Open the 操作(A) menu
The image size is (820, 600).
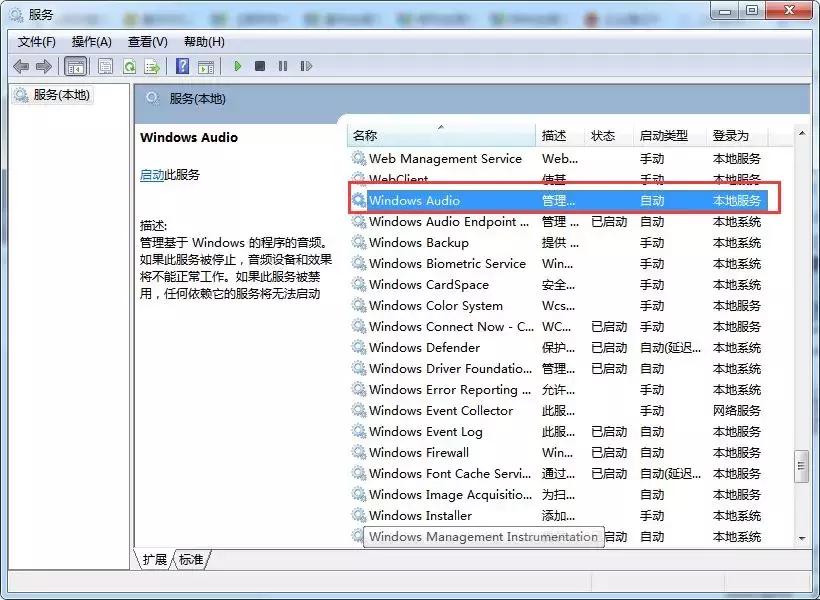click(92, 42)
